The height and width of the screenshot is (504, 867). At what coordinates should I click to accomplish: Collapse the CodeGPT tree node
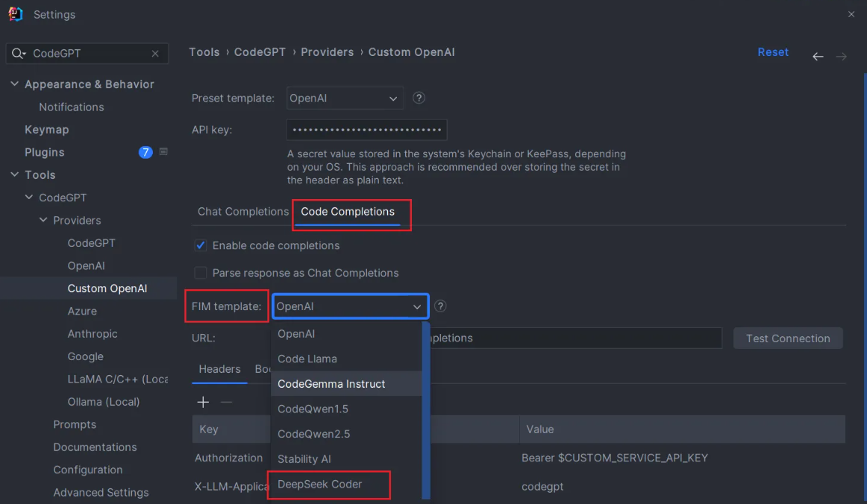29,198
